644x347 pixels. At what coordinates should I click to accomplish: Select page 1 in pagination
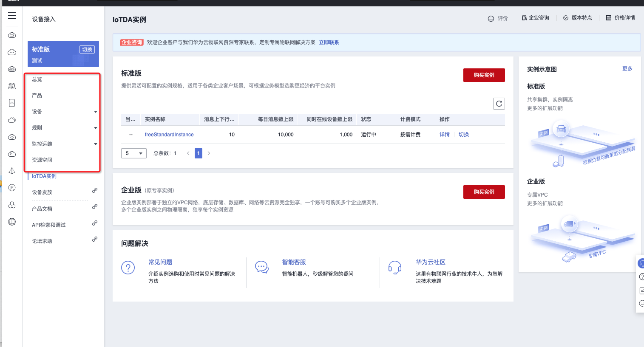coord(199,153)
